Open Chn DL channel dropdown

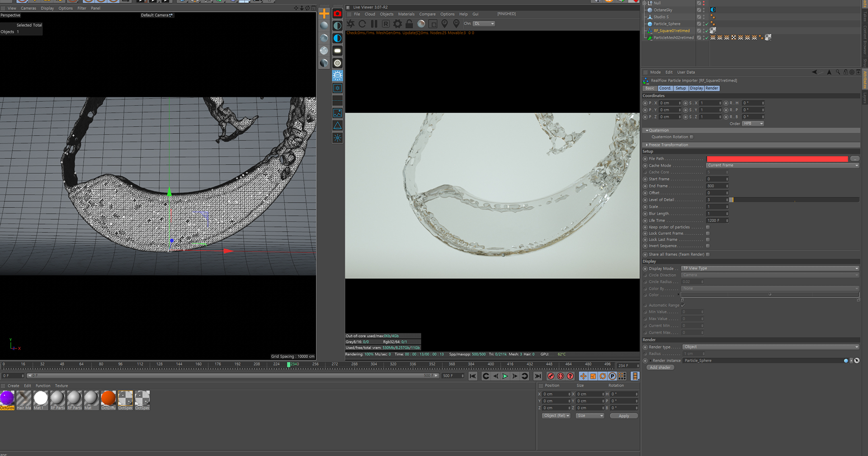point(484,24)
